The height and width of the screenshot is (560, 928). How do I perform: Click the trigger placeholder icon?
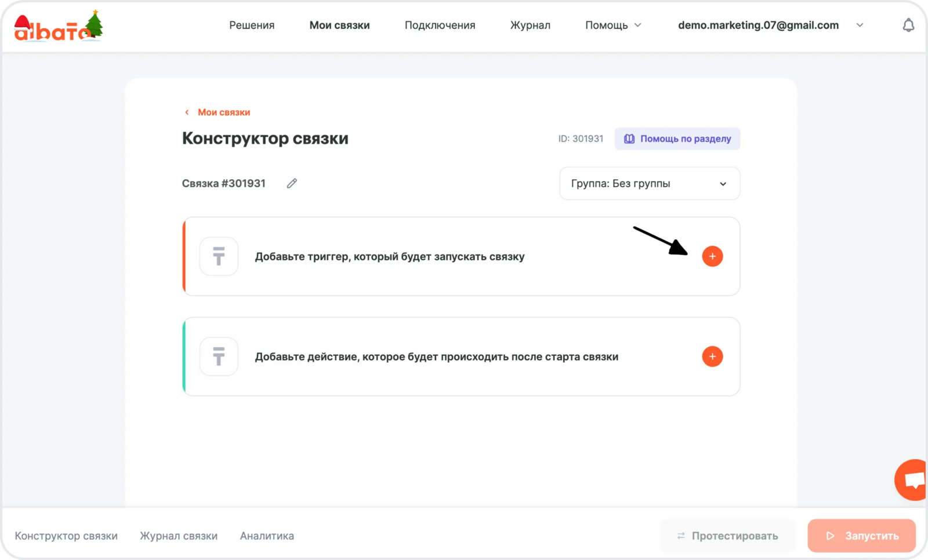pyautogui.click(x=219, y=256)
